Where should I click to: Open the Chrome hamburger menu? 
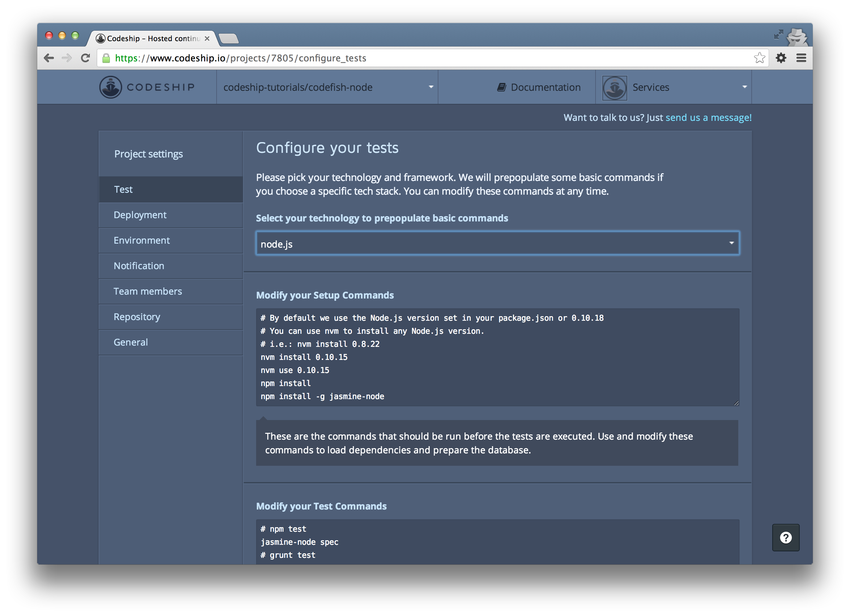801,58
